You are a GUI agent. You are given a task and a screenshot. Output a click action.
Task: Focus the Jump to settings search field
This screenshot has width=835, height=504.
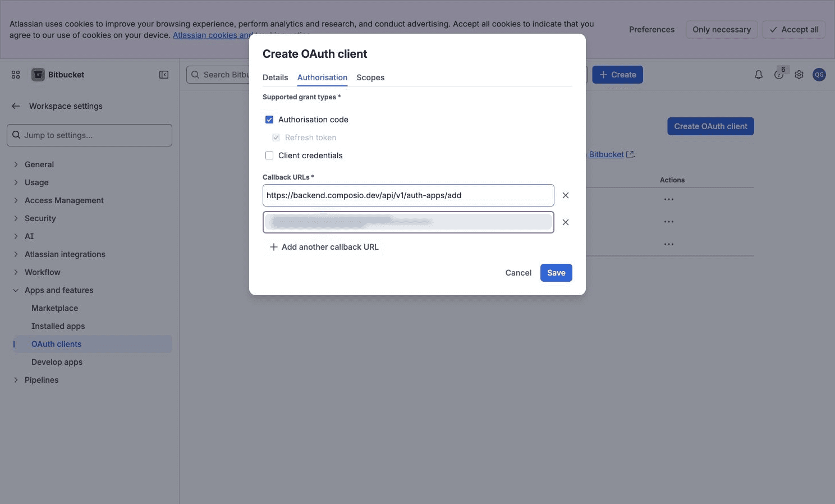click(89, 135)
